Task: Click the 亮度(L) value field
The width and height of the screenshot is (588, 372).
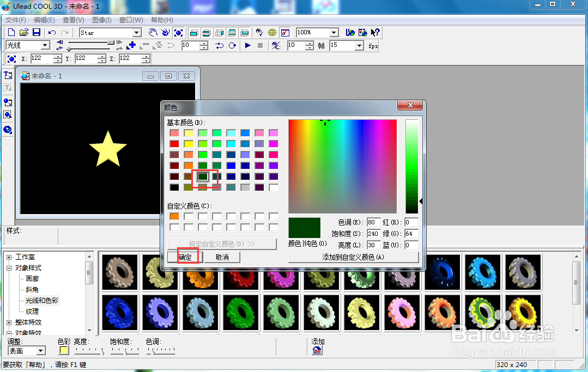Action: (373, 245)
